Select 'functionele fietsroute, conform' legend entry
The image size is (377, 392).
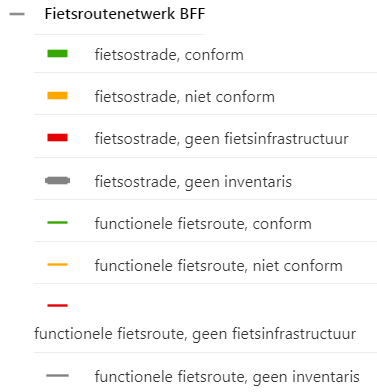tap(203, 224)
